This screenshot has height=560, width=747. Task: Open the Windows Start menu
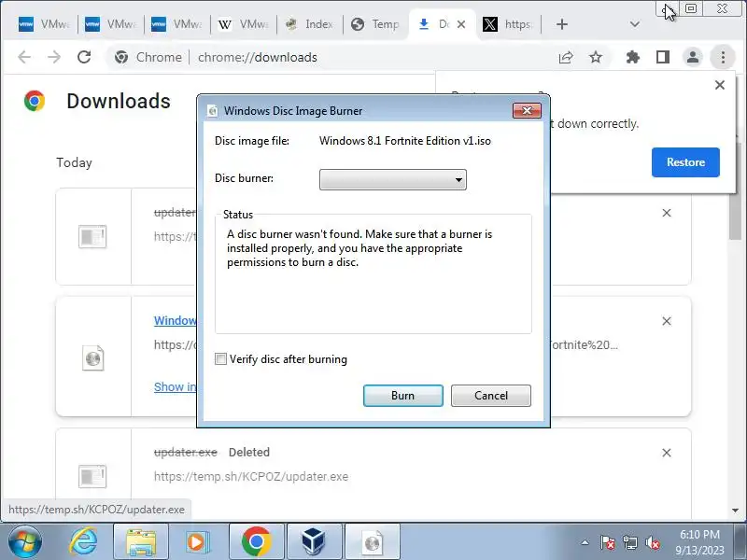[x=25, y=541]
